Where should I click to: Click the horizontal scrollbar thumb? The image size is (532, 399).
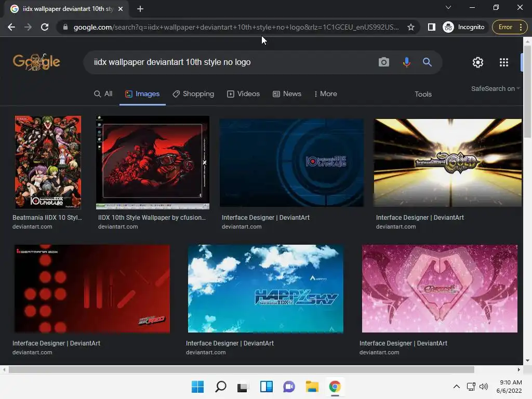(x=241, y=369)
